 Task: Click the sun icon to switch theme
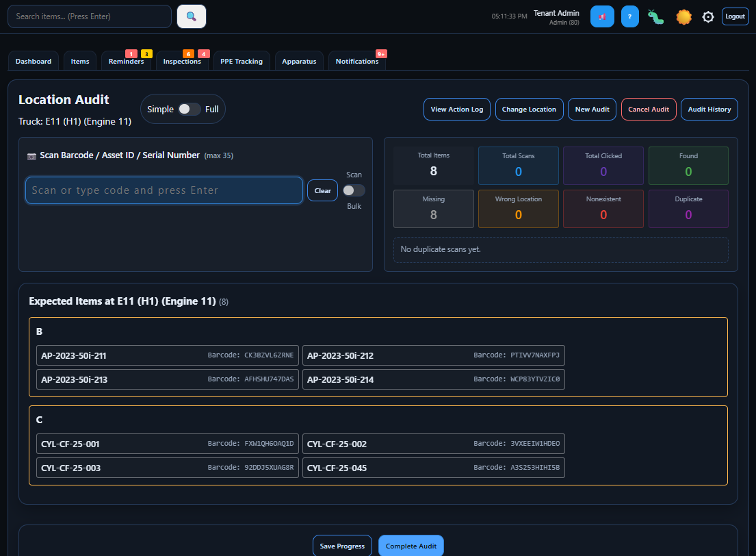(683, 16)
